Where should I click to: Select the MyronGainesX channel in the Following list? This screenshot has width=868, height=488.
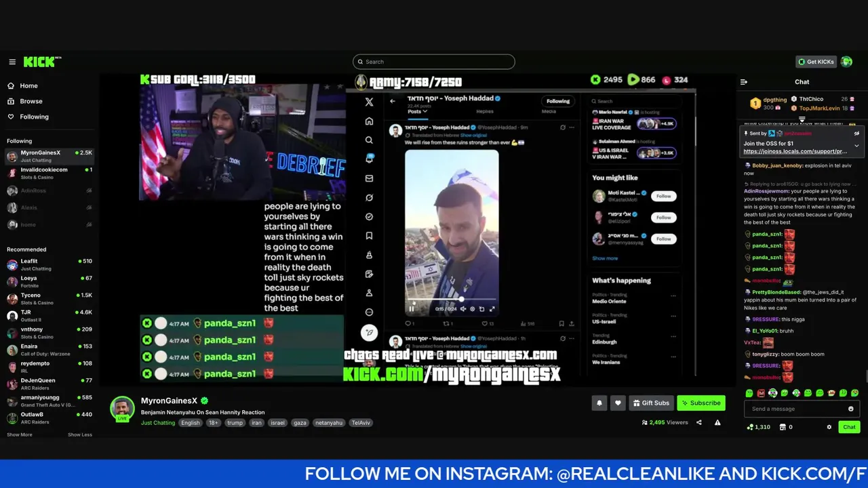[x=49, y=157]
